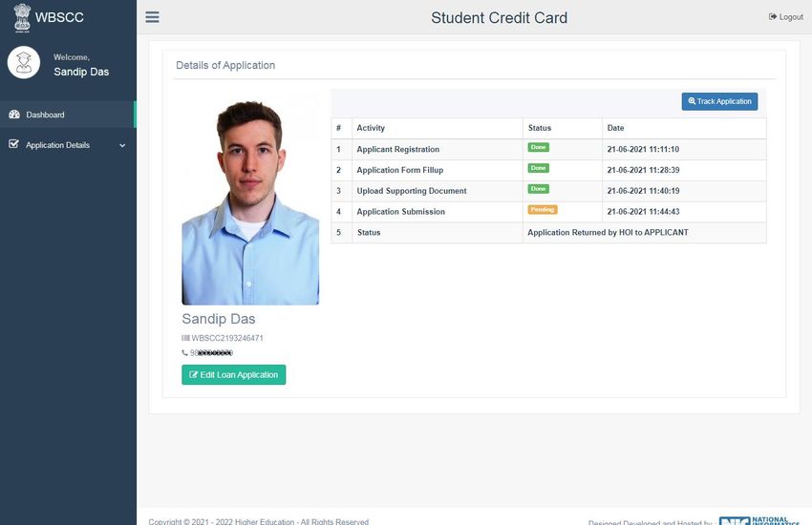Click the Application Submission activity cell
This screenshot has height=525, width=812.
pos(438,212)
